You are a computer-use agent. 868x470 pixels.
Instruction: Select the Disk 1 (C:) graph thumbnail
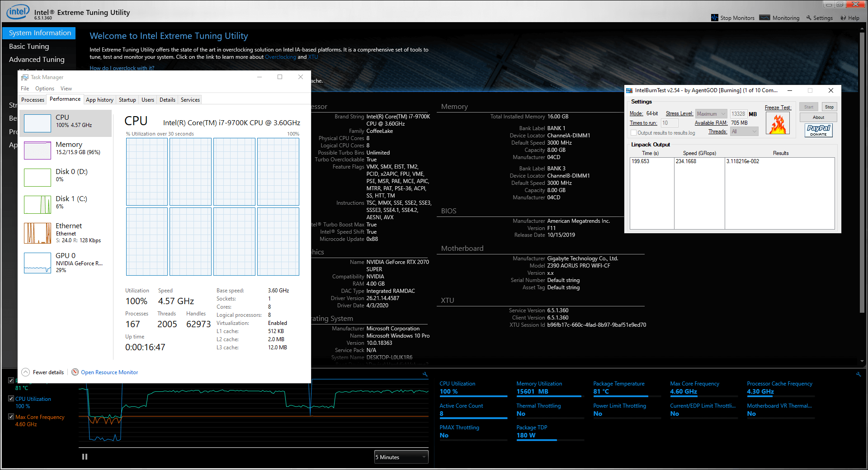[x=38, y=204]
